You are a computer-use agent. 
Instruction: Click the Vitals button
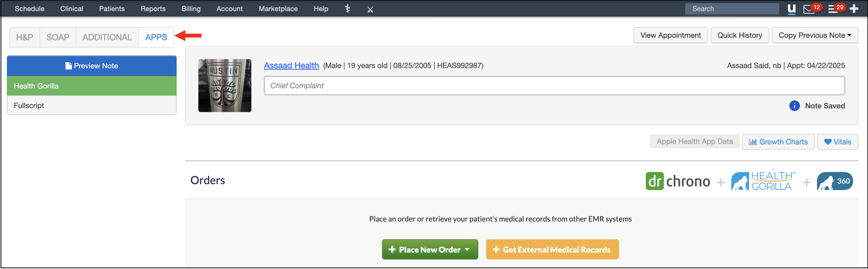(837, 142)
